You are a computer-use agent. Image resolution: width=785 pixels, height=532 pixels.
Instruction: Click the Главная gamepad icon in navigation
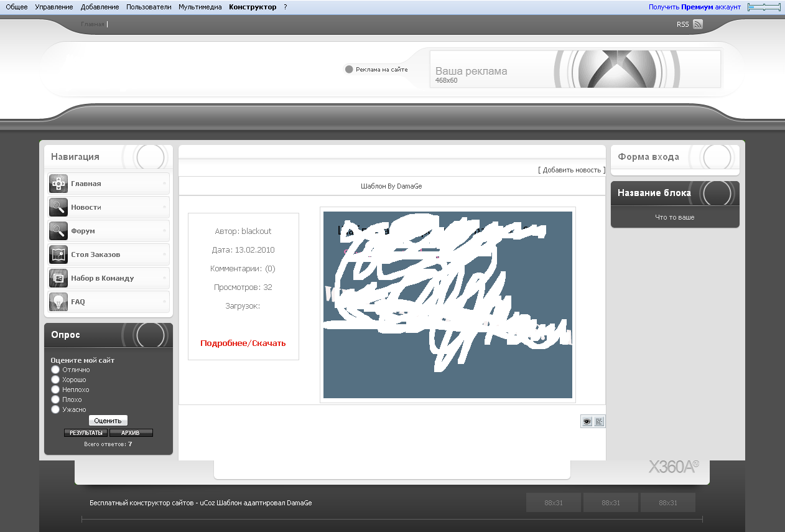coord(58,184)
